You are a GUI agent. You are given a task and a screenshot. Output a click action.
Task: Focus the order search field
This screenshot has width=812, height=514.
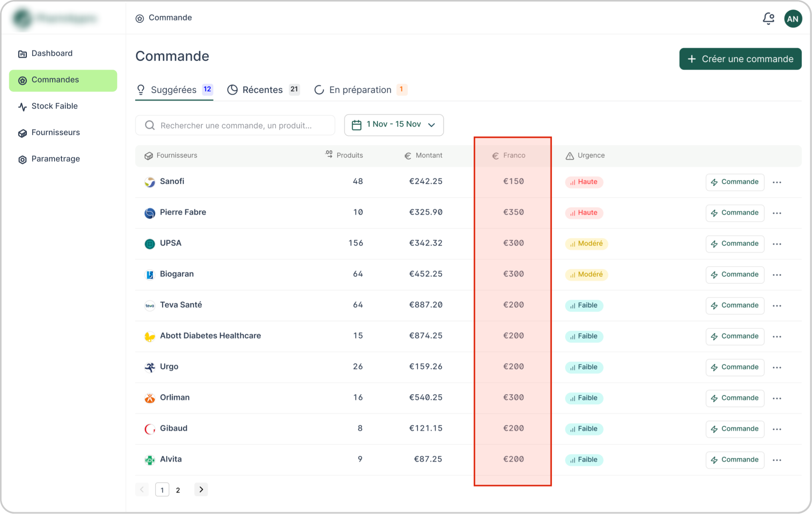tap(241, 126)
